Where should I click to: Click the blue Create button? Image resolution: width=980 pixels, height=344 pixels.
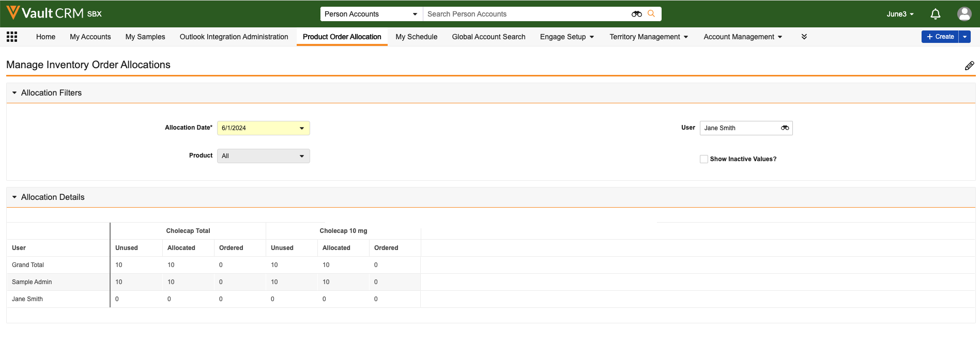pos(940,37)
